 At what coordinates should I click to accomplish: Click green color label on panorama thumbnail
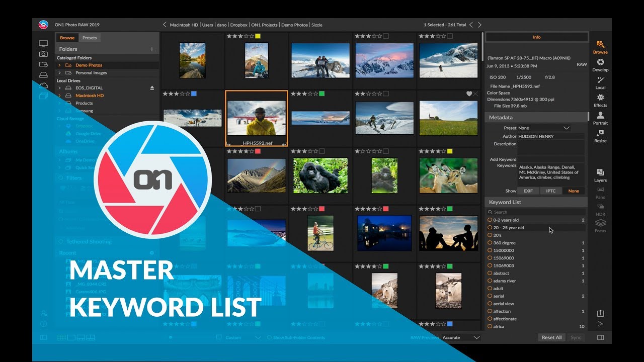(321, 94)
